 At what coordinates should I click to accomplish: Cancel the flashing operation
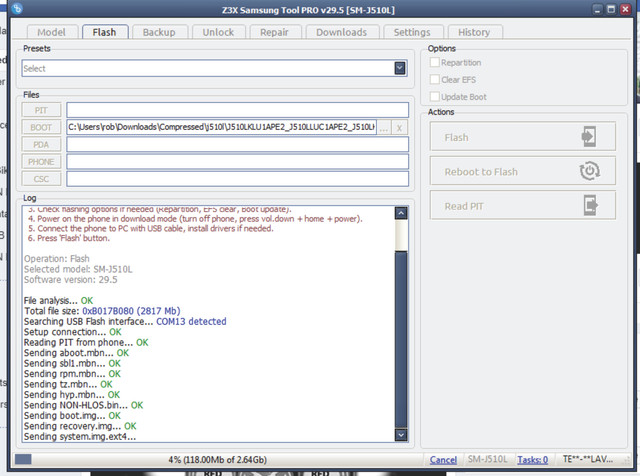tap(443, 460)
